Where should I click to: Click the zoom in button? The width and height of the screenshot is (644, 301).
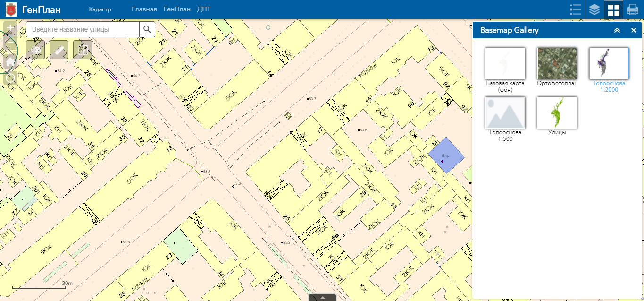10,27
